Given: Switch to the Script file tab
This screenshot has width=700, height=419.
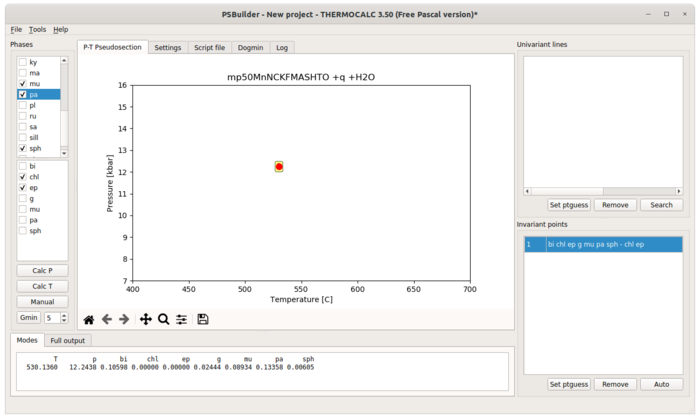Looking at the screenshot, I should pyautogui.click(x=209, y=47).
